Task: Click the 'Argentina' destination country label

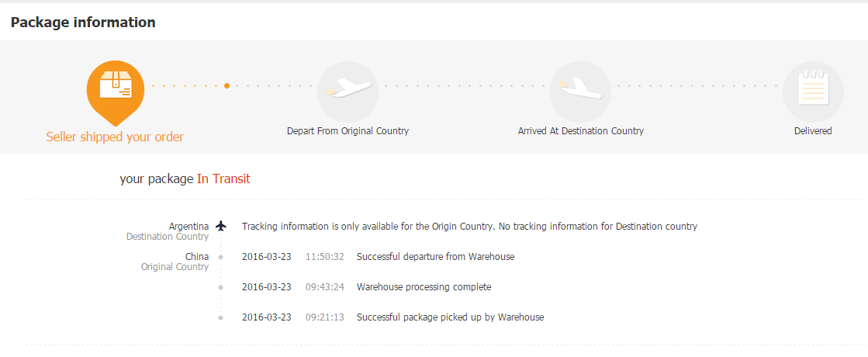Action: pyautogui.click(x=188, y=226)
